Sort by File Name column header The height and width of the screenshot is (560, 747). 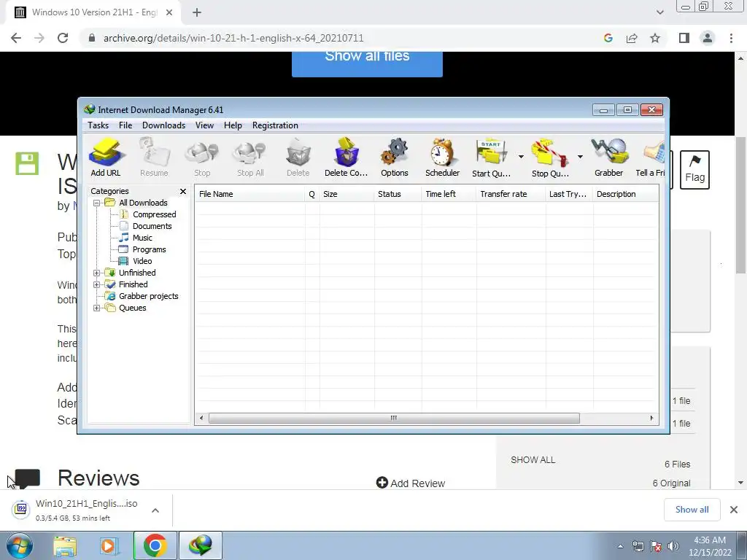click(x=249, y=194)
